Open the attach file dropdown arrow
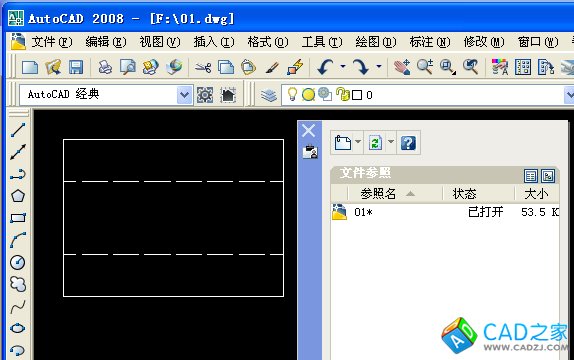574x360 pixels. 358,142
